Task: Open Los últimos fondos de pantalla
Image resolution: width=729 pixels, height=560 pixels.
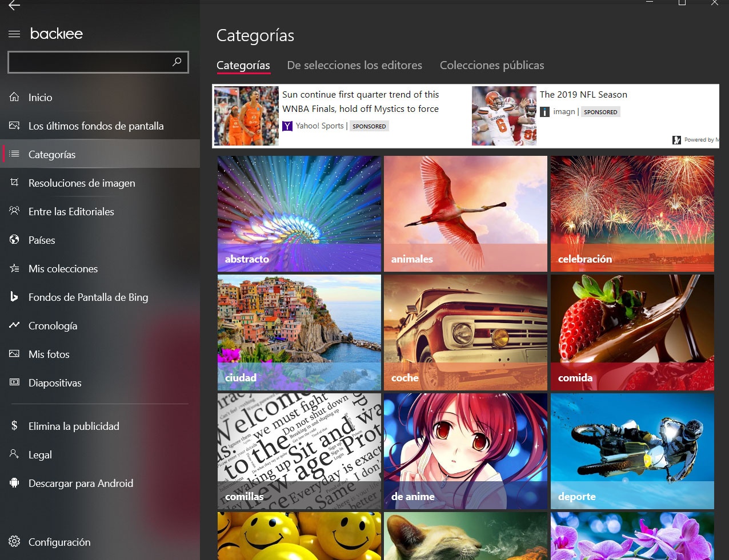Action: point(100,126)
